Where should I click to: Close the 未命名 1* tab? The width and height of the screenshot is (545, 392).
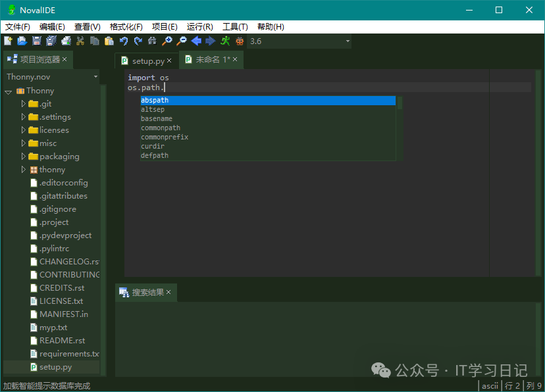click(x=235, y=60)
